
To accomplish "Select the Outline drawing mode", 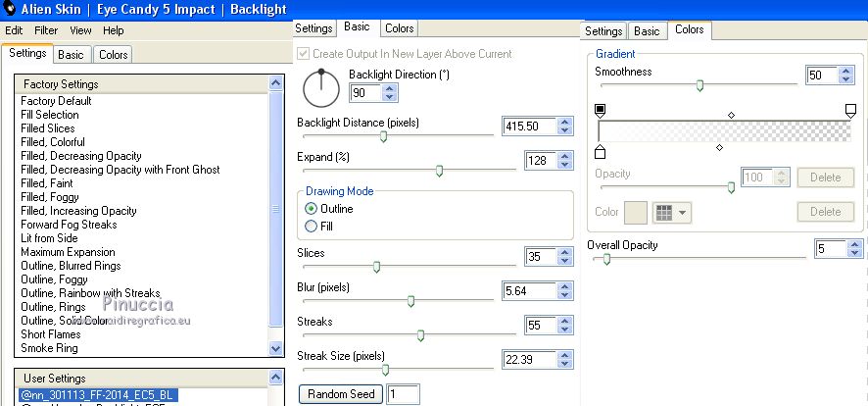I will click(x=312, y=209).
